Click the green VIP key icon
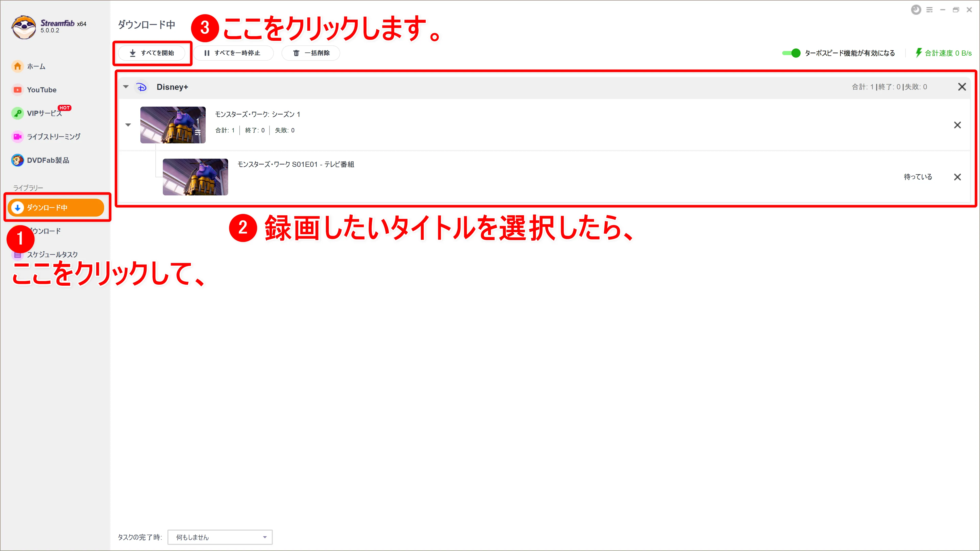 point(18,113)
